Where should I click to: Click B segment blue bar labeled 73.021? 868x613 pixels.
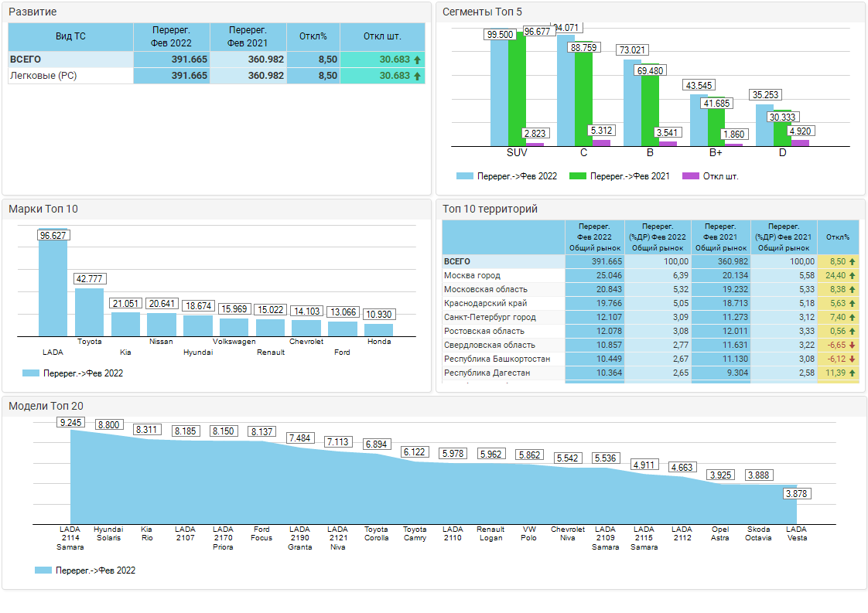(x=632, y=103)
